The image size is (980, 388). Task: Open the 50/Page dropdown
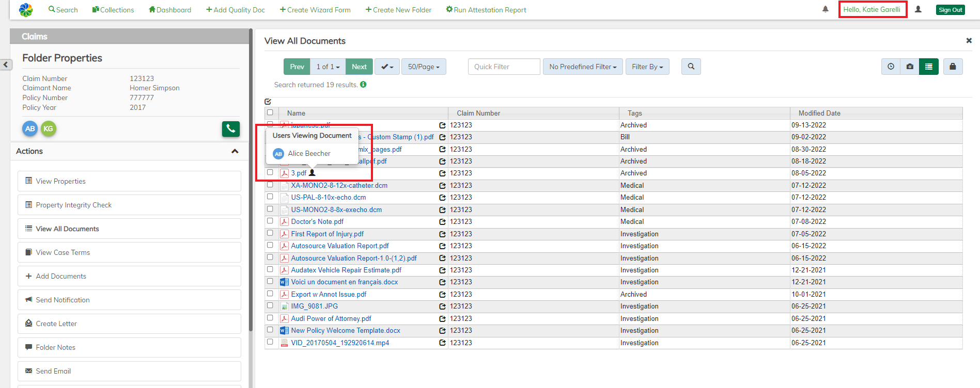(x=423, y=67)
